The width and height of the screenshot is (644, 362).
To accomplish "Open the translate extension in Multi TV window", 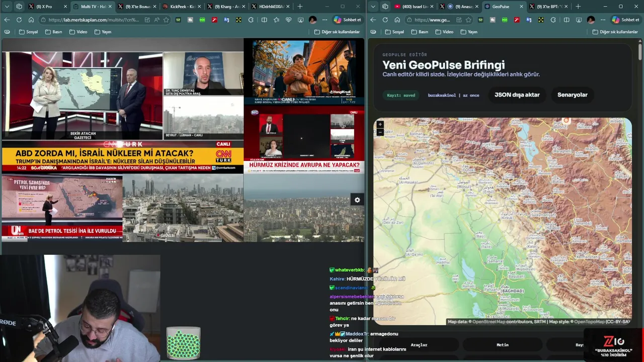I will (x=226, y=20).
